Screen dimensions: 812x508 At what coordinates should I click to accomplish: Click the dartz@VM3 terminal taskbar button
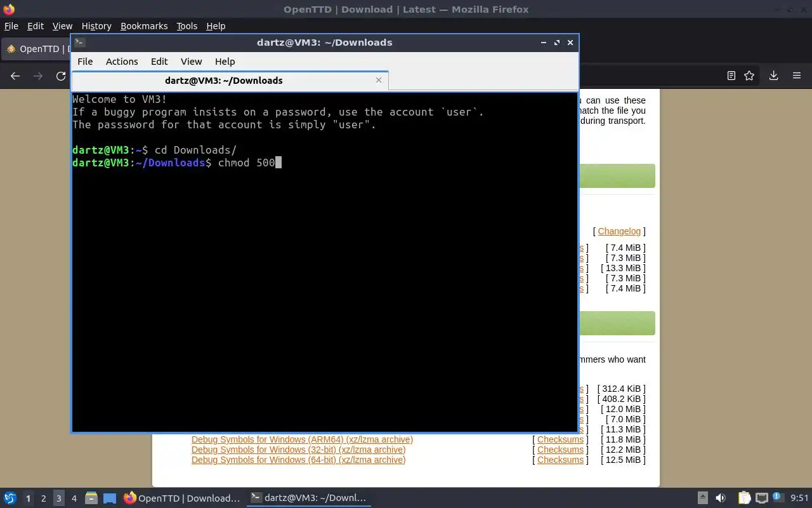click(309, 498)
